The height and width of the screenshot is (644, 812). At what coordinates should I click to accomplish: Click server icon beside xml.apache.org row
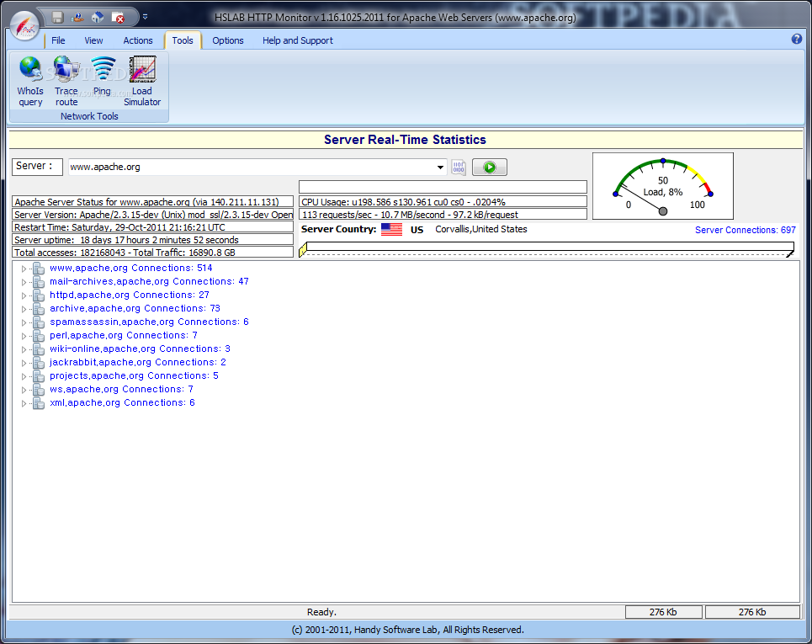coord(39,403)
